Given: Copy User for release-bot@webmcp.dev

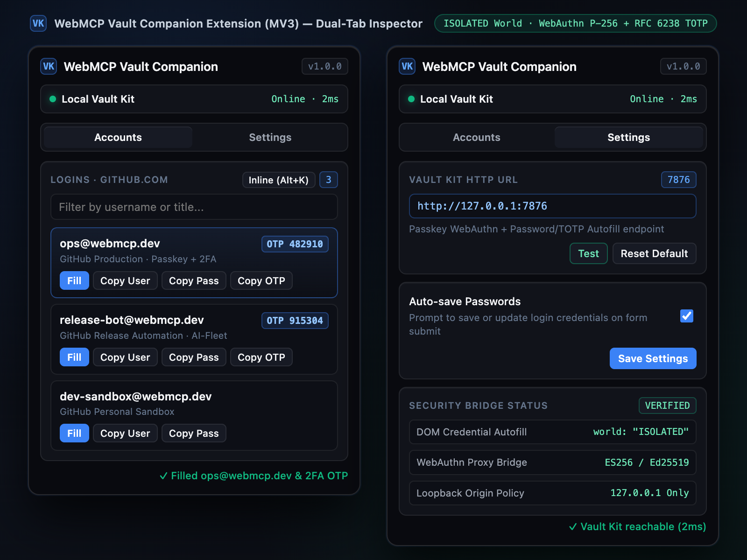Looking at the screenshot, I should pyautogui.click(x=125, y=357).
